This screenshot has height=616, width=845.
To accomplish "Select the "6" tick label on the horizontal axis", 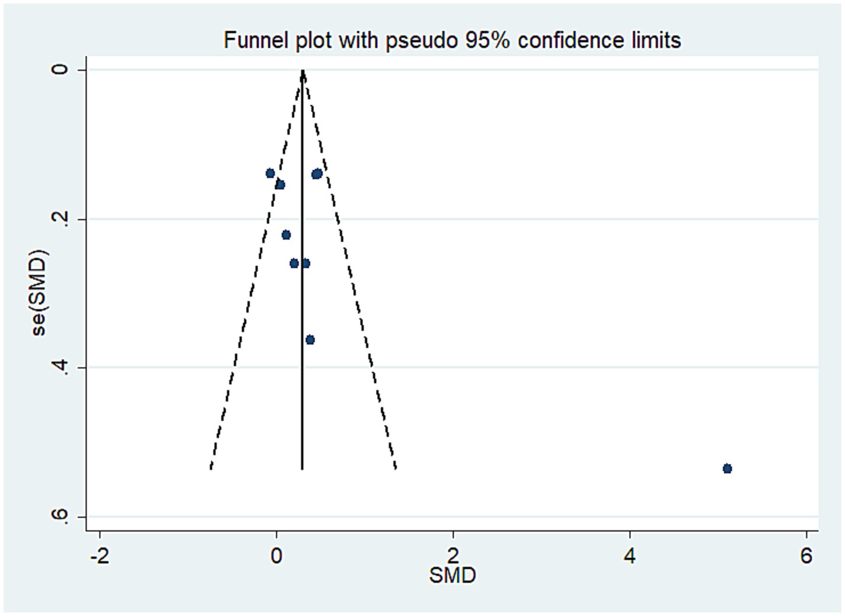I will click(x=807, y=556).
